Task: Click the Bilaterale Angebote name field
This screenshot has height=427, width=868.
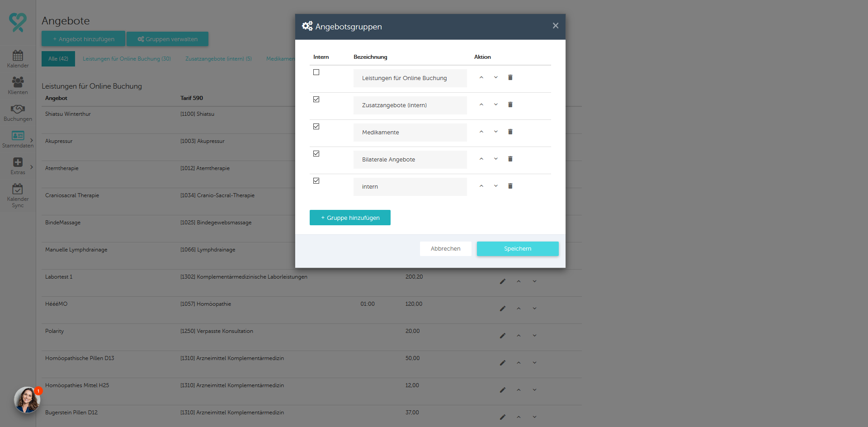Action: [x=410, y=160]
